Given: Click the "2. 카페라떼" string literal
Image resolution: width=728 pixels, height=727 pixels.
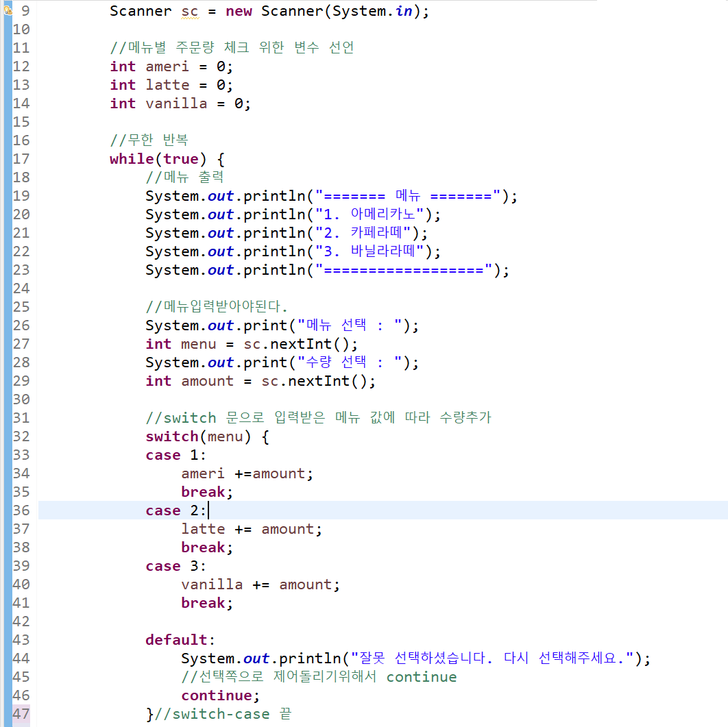Looking at the screenshot, I should point(363,232).
